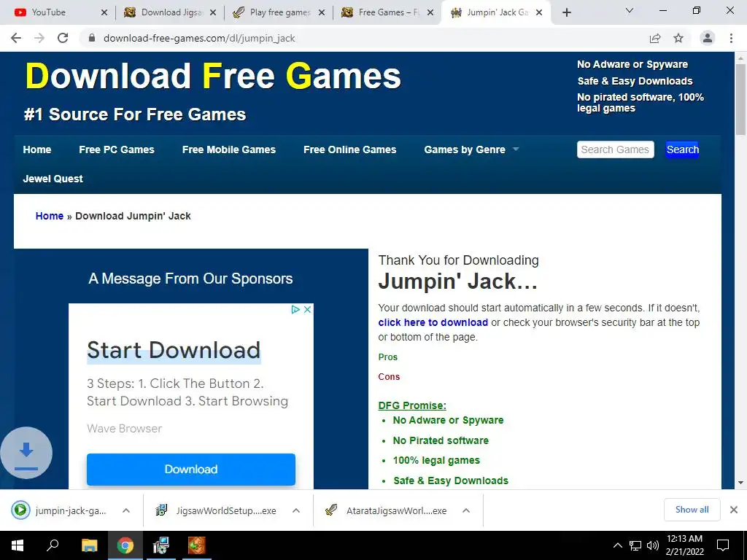Close the sponsor ad with X icon
Screen dimensions: 747x560
coord(307,309)
